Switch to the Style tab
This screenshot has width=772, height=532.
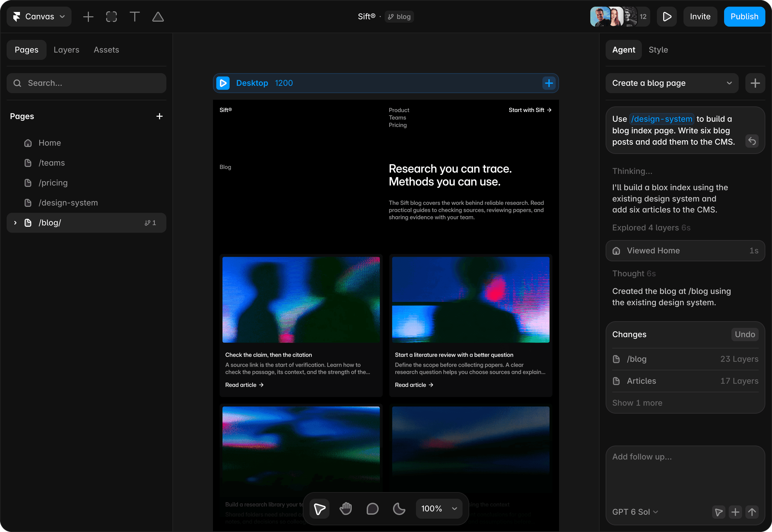tap(658, 50)
